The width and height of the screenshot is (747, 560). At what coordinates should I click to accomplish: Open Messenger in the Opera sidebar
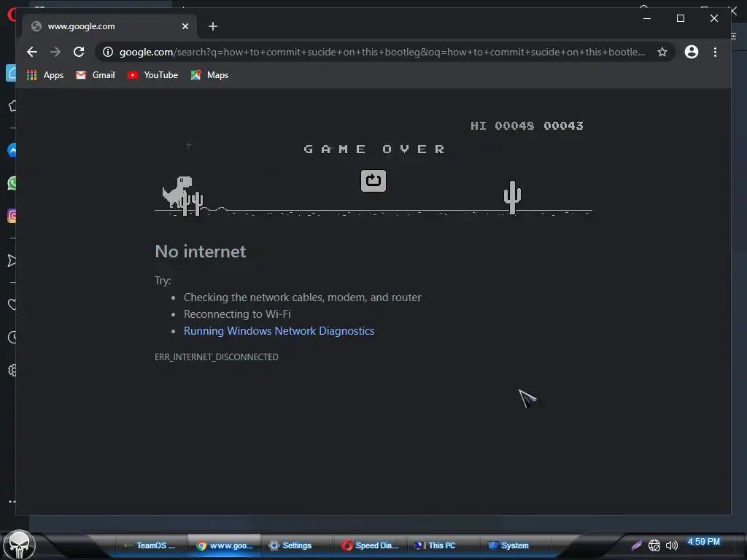12,150
